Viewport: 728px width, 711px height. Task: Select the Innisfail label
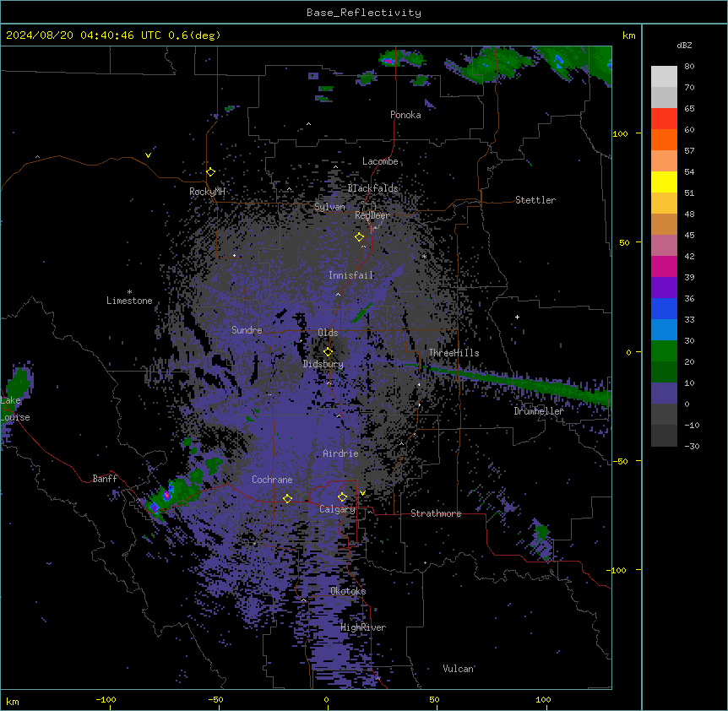[351, 275]
